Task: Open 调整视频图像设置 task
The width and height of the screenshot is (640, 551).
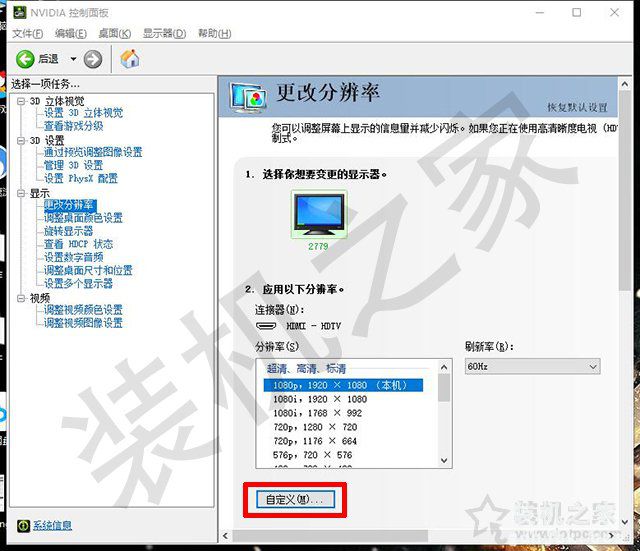Action: pos(83,323)
